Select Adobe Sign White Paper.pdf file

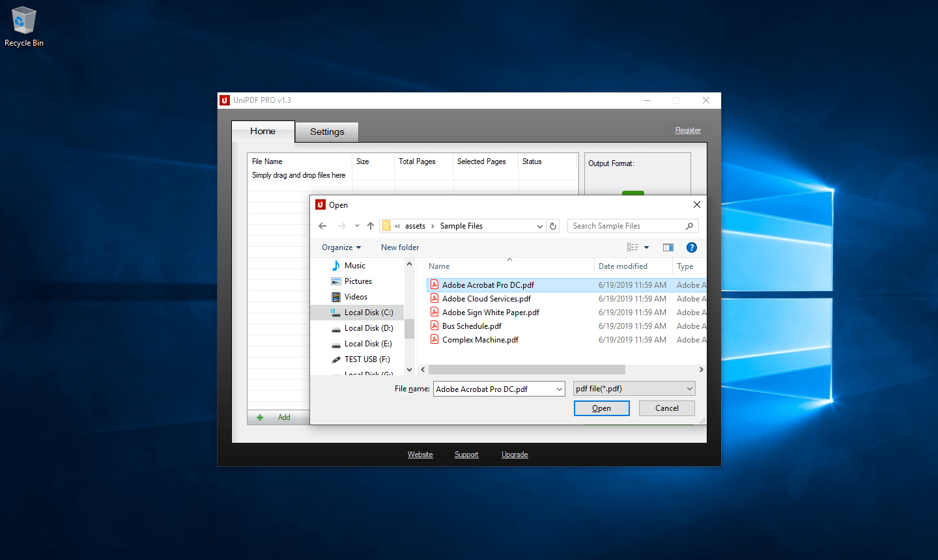(x=490, y=312)
